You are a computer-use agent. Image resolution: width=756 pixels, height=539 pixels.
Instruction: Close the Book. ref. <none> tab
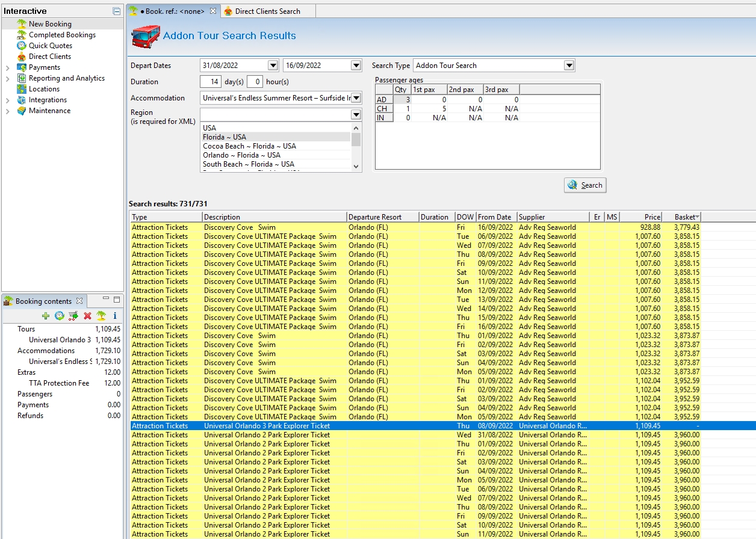pos(213,11)
